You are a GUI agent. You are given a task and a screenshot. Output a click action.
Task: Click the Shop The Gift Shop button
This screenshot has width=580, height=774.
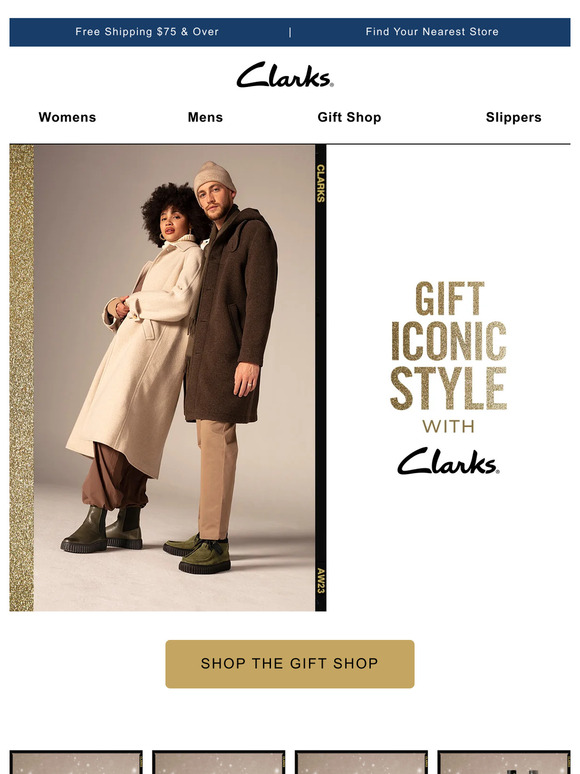(x=290, y=664)
